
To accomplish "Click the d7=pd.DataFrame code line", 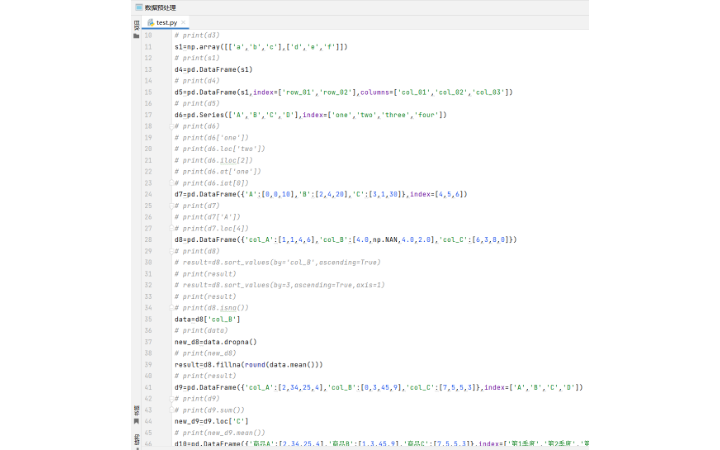I will (321, 194).
